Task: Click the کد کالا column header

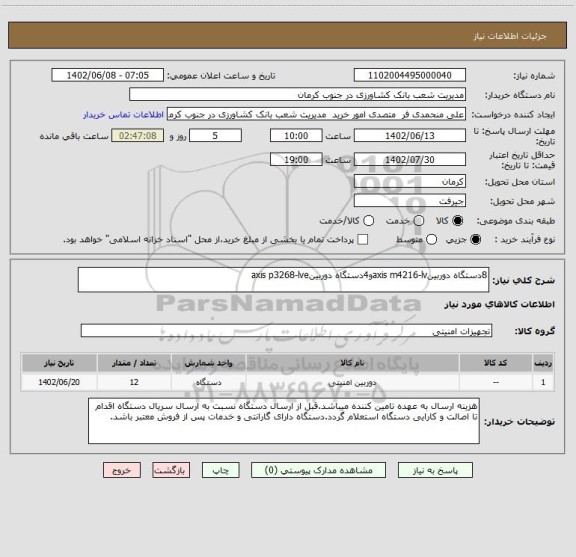Action: (496, 363)
